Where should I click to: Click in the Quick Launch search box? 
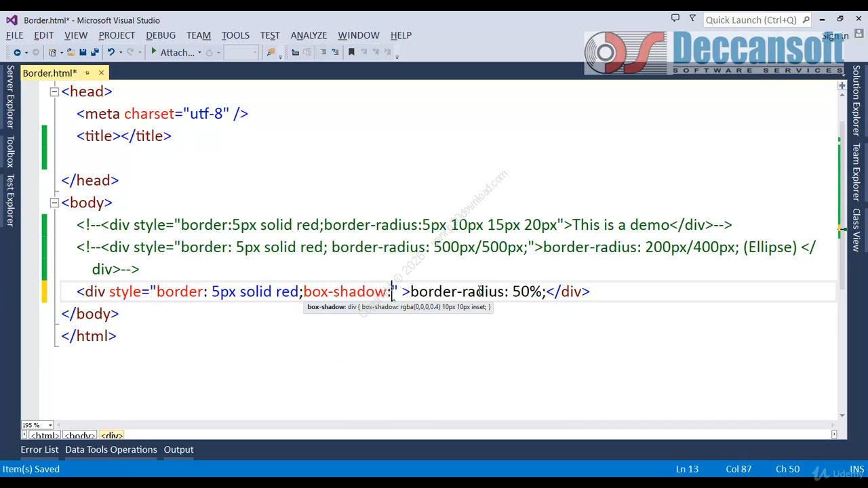click(751, 20)
